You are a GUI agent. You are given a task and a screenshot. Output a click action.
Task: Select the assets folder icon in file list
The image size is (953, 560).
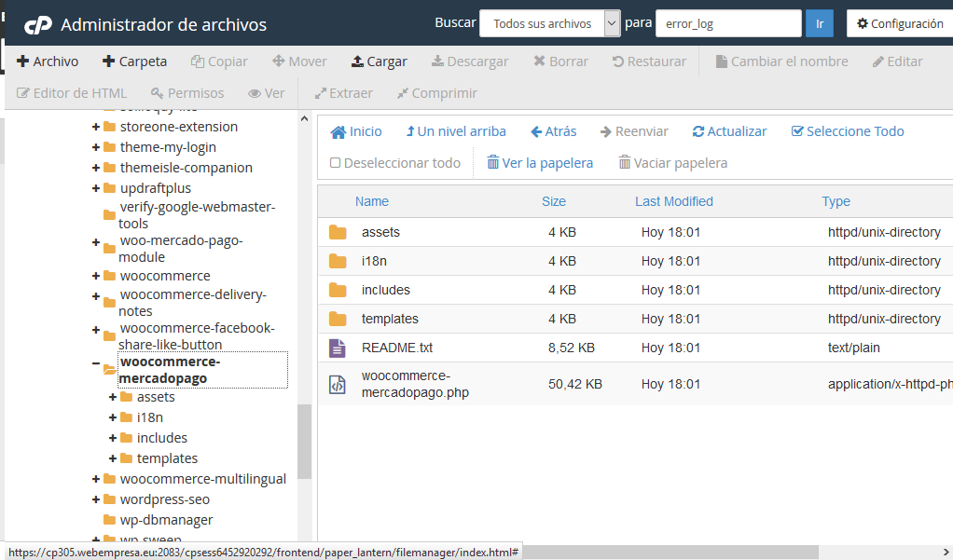338,232
